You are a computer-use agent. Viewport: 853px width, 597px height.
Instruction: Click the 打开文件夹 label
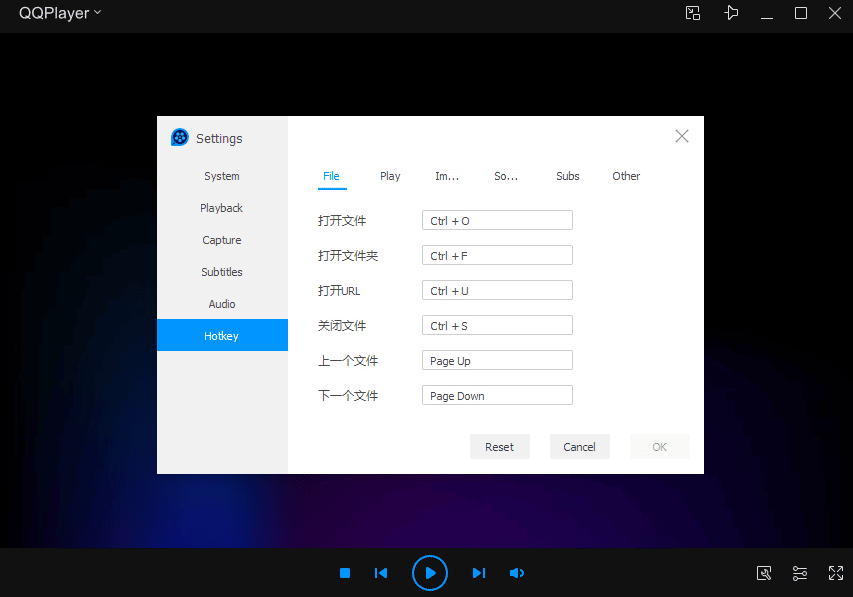coord(348,256)
